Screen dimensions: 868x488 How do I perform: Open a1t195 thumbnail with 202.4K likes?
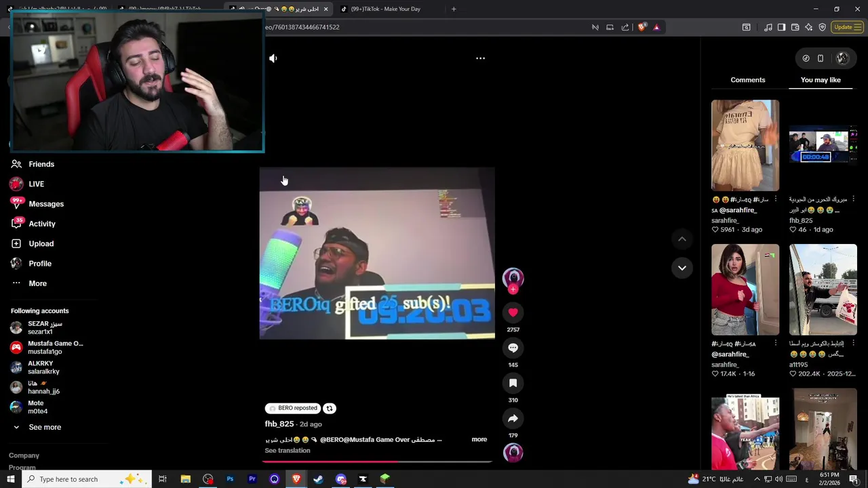(823, 289)
